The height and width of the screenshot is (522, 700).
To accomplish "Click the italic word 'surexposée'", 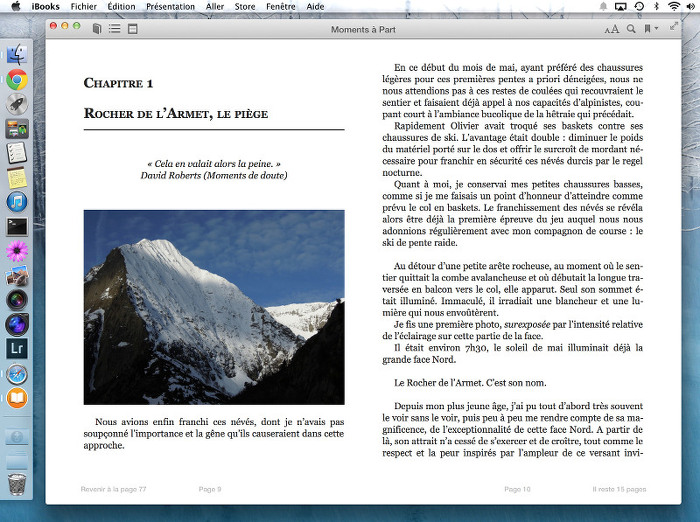I will [527, 325].
